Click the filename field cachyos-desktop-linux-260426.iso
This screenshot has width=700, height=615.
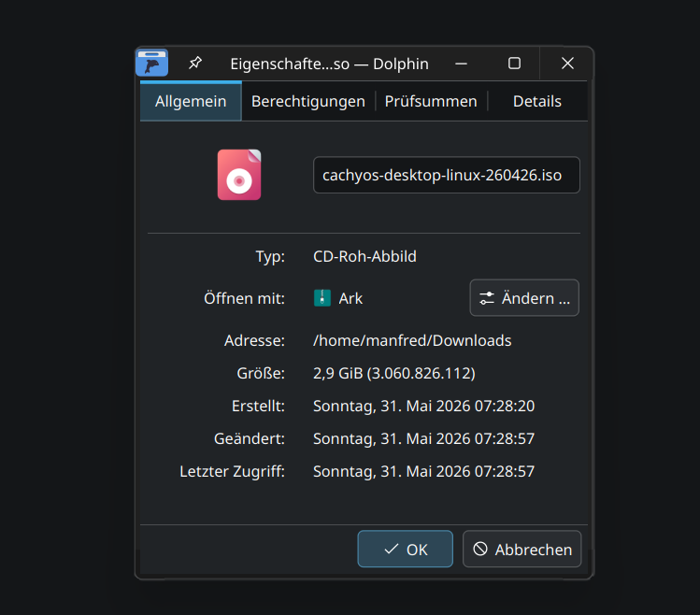pyautogui.click(x=447, y=175)
